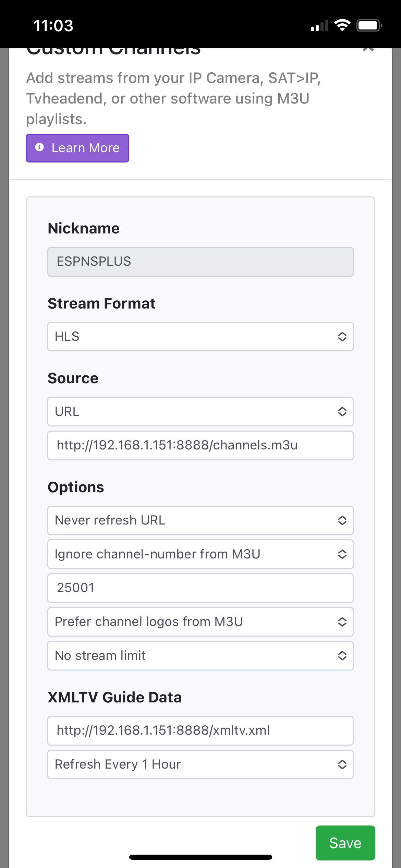Tap the battery indicator icon

coord(369,25)
